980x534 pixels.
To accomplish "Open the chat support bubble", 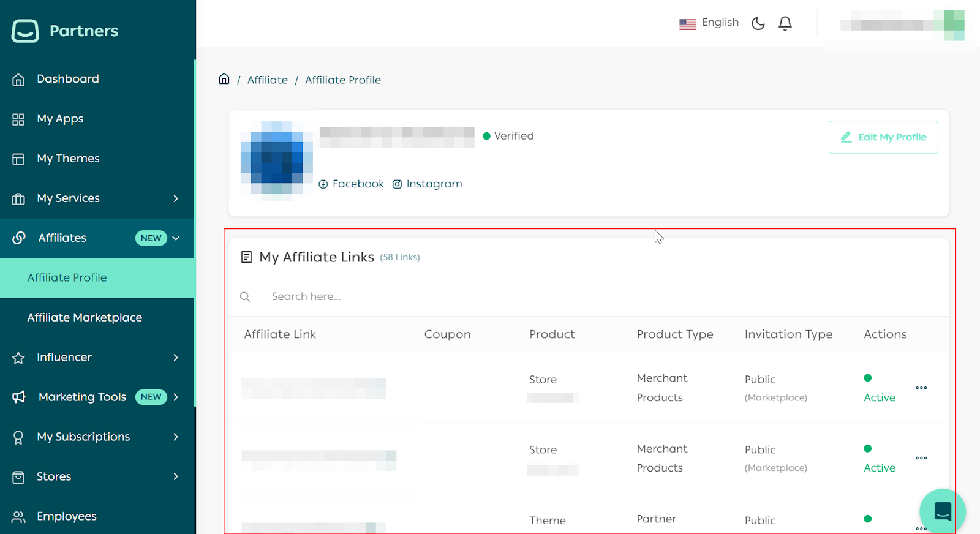I will (942, 511).
